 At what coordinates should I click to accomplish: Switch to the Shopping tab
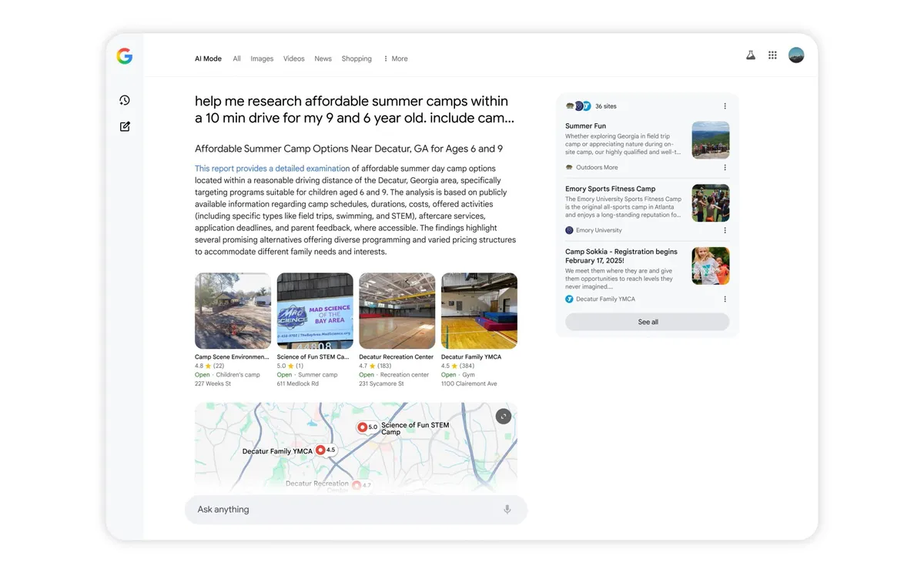tap(357, 59)
